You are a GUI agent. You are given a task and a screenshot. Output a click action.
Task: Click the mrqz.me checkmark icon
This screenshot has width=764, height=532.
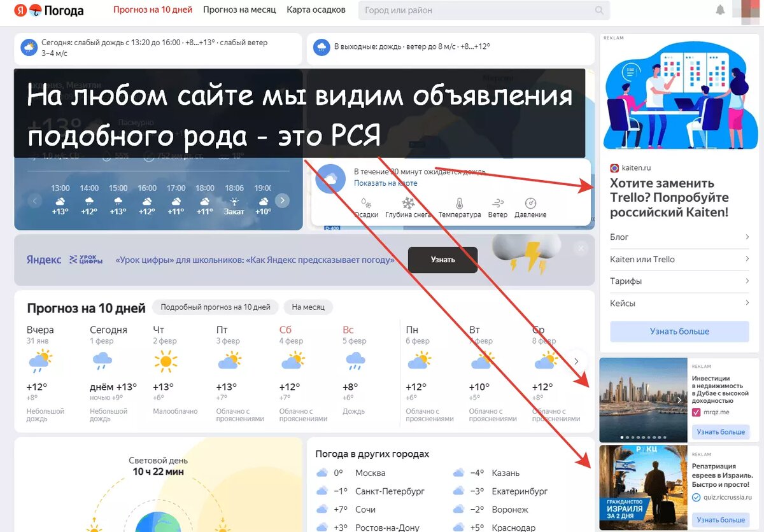click(696, 412)
